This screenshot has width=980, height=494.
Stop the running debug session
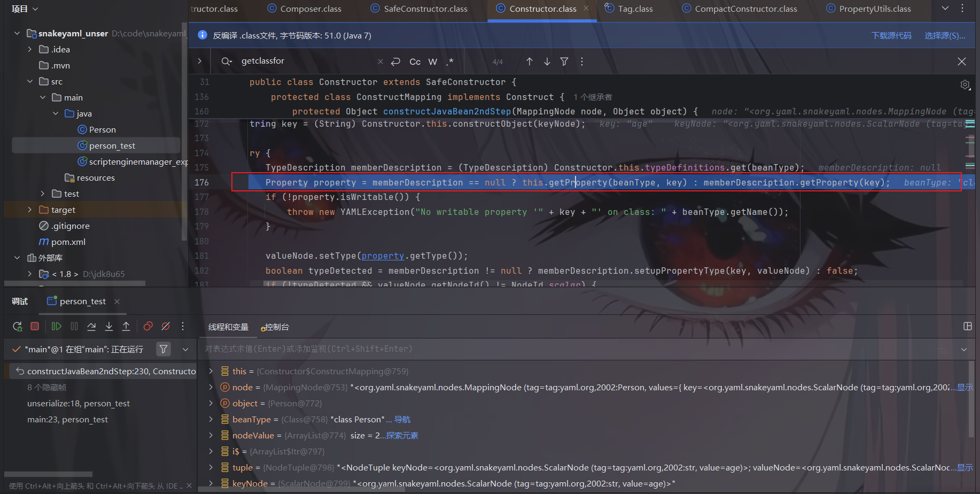point(35,326)
